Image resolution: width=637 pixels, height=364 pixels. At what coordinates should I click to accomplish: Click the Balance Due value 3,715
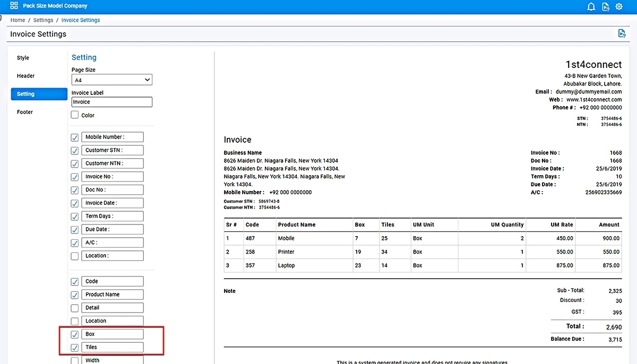click(615, 339)
